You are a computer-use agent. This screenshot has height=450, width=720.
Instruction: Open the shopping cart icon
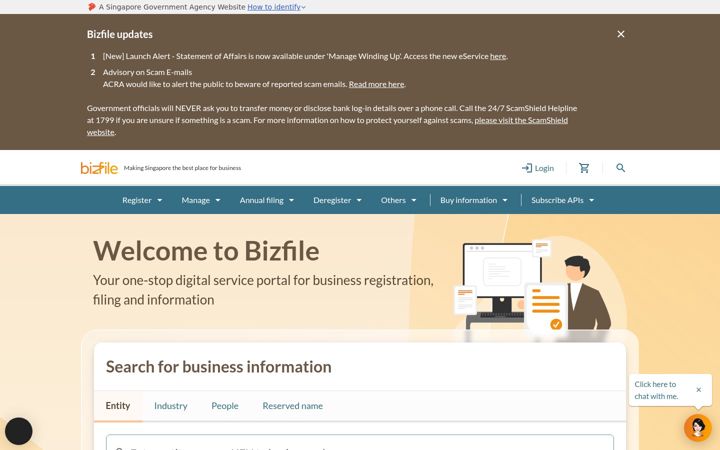(x=584, y=168)
